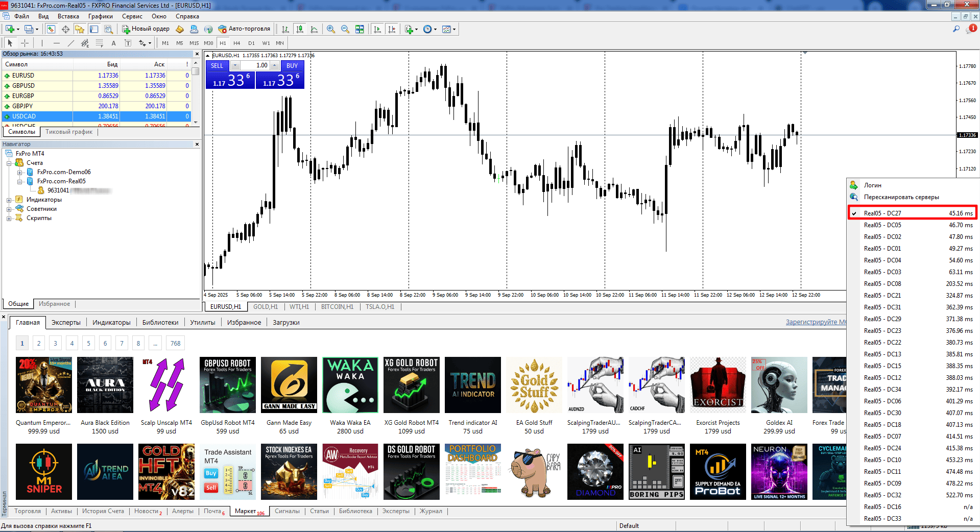Switch chart to candlestick display icon
This screenshot has height=532, width=980.
300,29
